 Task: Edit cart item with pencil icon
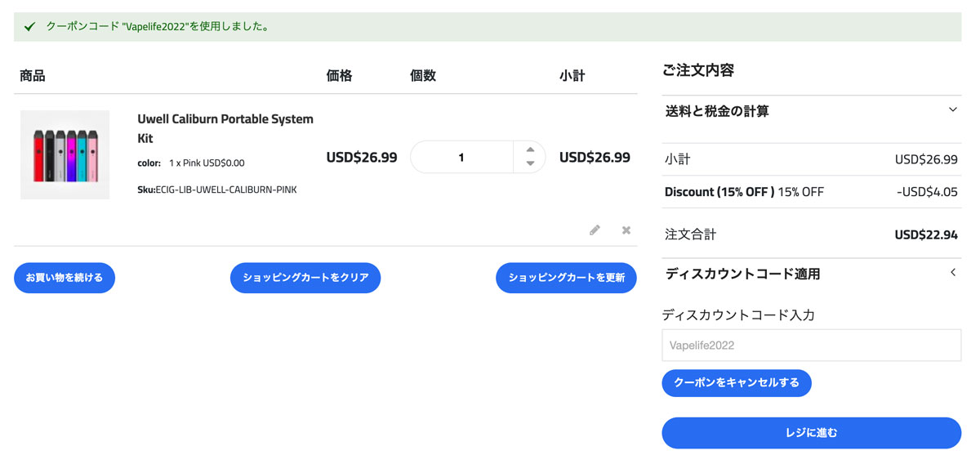point(595,230)
